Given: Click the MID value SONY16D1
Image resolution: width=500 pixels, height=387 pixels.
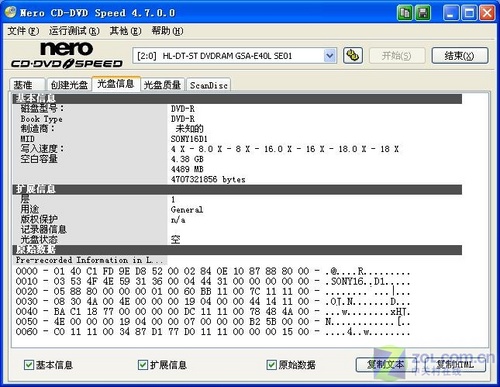Looking at the screenshot, I should point(189,139).
